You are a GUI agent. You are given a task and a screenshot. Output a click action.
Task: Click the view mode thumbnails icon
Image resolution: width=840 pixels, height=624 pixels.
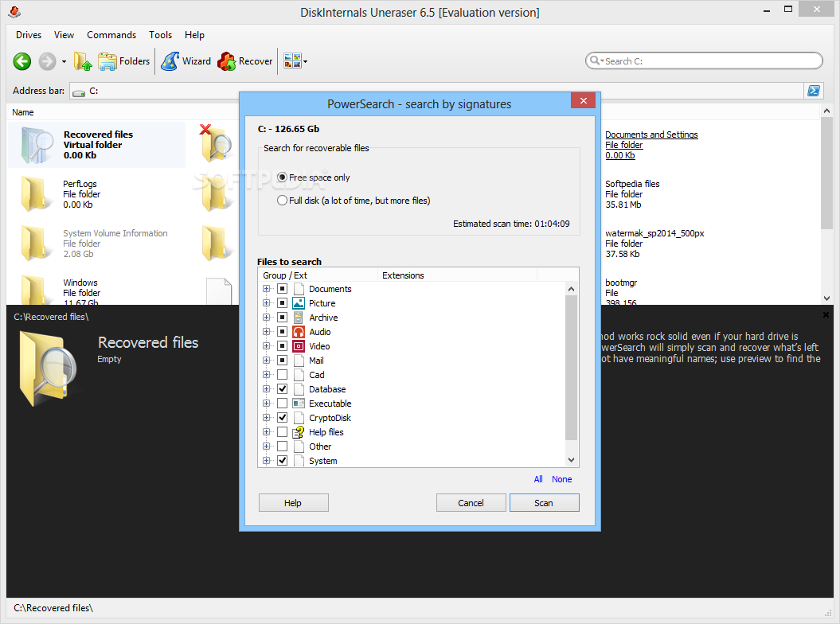[x=292, y=61]
